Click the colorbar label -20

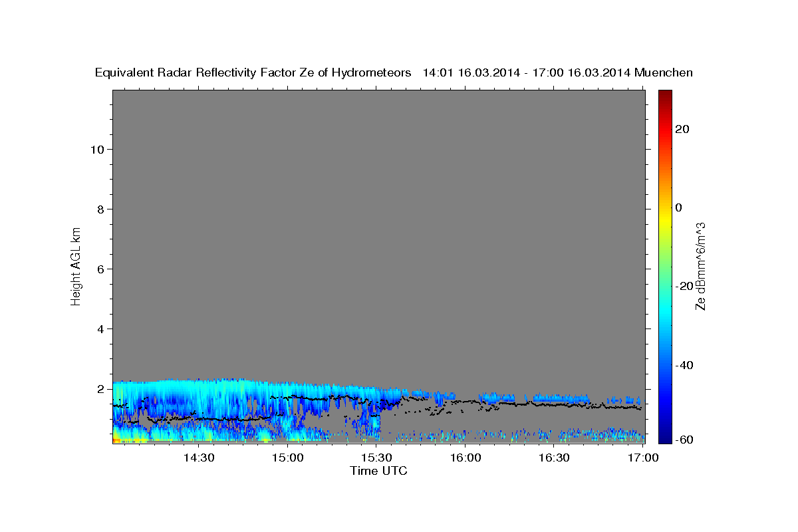(683, 286)
